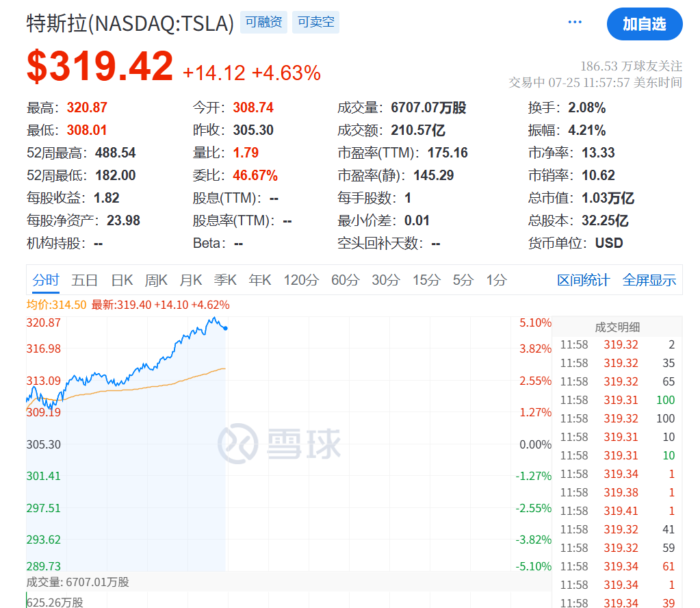700x608 pixels.
Task: Click the price change +14.12 +4.63%
Action: coord(252,73)
